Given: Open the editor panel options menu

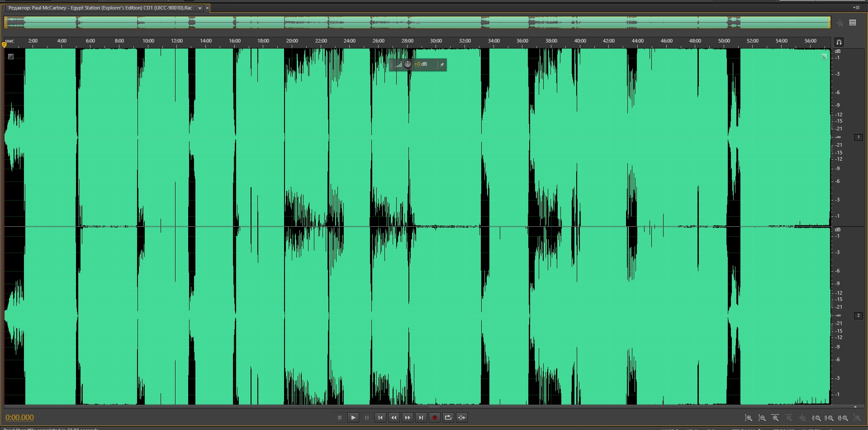Looking at the screenshot, I should pyautogui.click(x=856, y=8).
